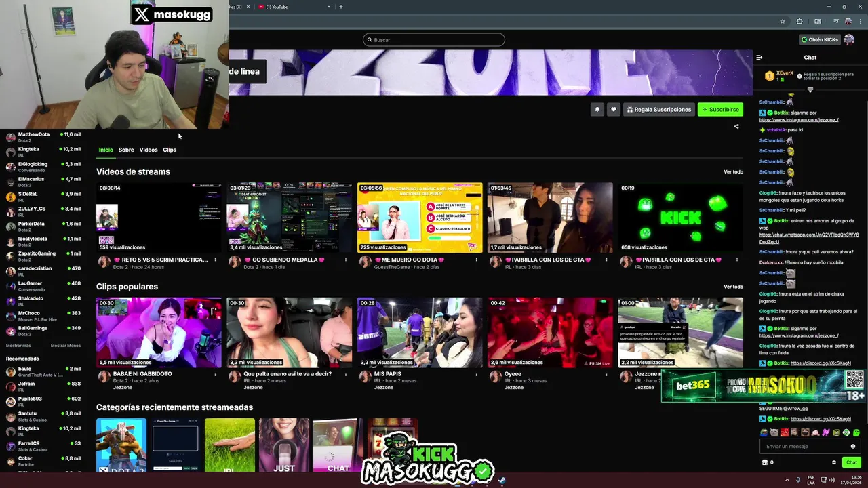Viewport: 868px width, 488px height.
Task: Open Shakadoto channel in sidebar
Action: (x=42, y=301)
